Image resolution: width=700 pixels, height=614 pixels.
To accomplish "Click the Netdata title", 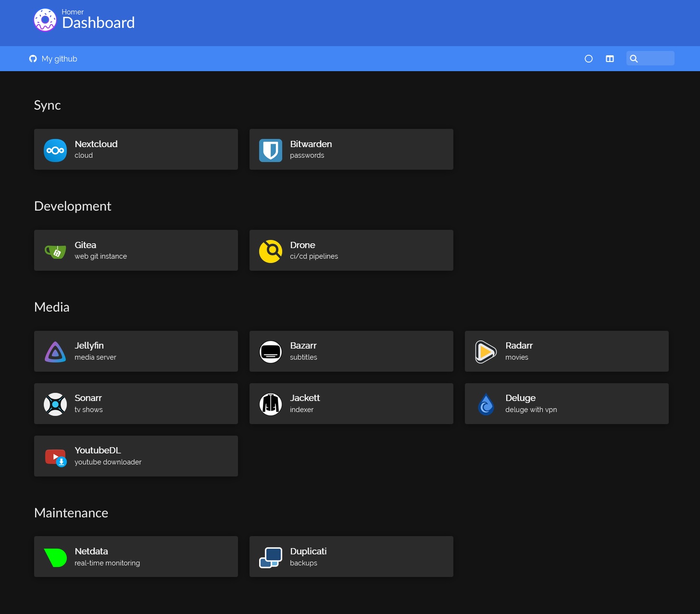I will 91,551.
